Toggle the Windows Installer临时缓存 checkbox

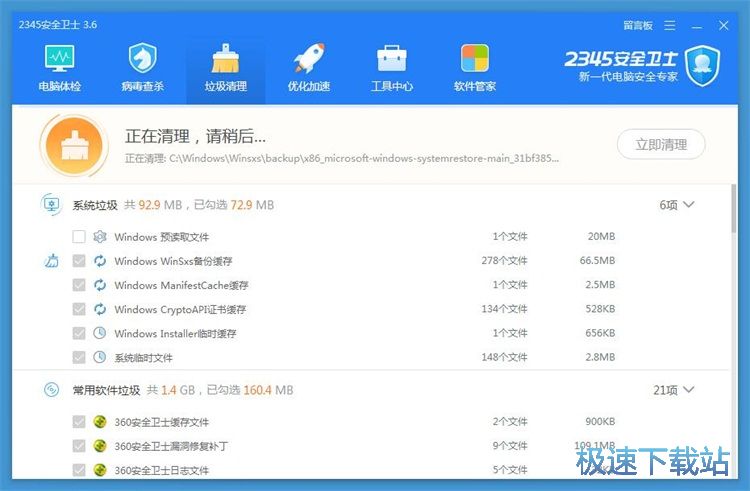(79, 333)
